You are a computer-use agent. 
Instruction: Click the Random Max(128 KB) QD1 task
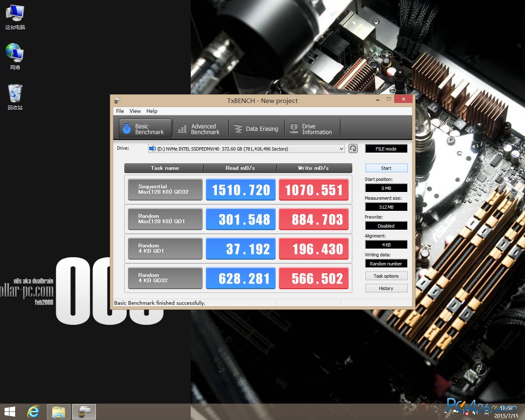point(165,219)
